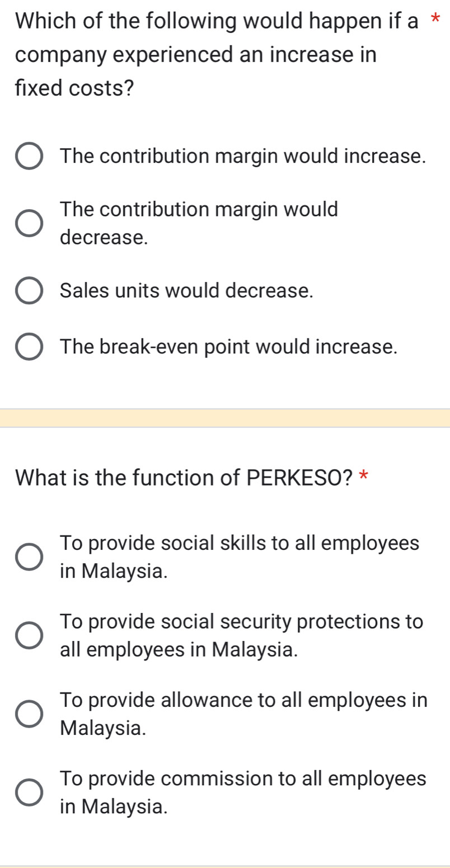The width and height of the screenshot is (450, 868).
Task: Mark radio "The break-even point would increase"
Action: (29, 347)
